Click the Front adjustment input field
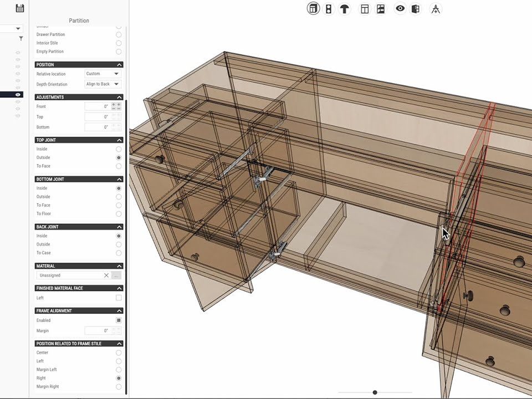The image size is (532, 399). 97,106
